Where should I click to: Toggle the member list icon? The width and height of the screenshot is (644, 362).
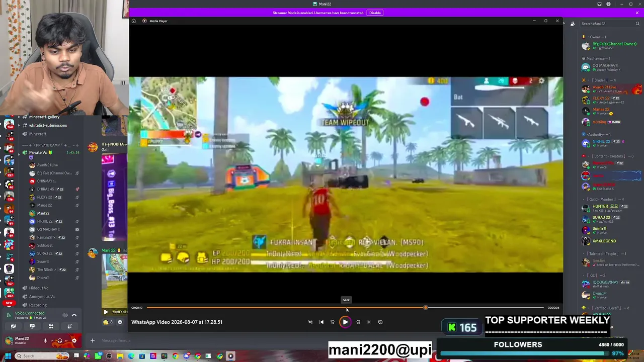(x=573, y=24)
